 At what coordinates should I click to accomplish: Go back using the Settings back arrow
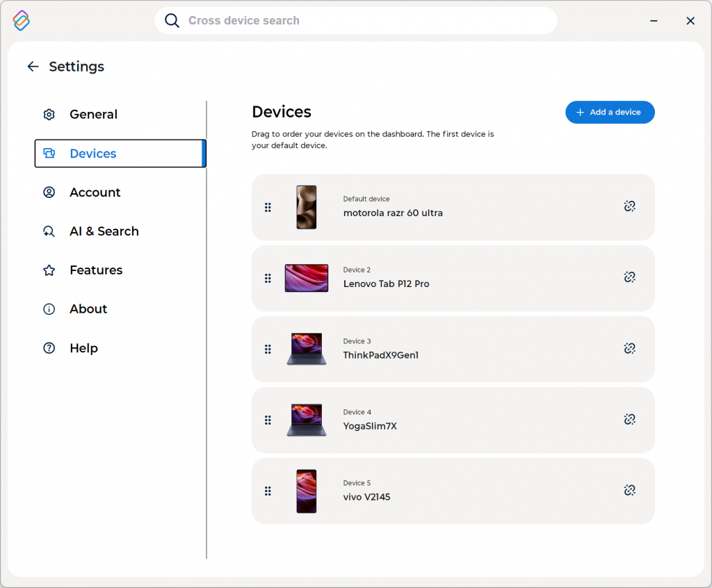click(33, 67)
